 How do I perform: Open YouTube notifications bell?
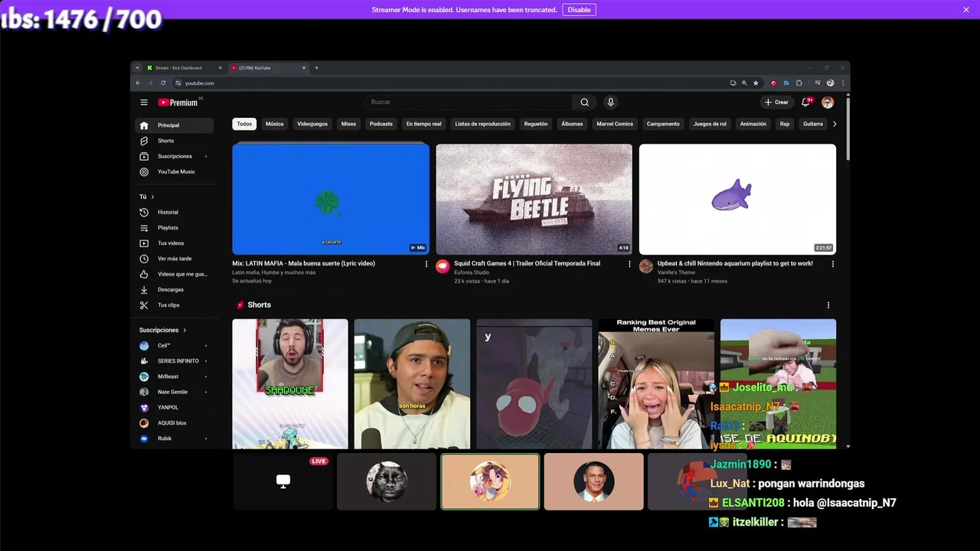point(805,102)
